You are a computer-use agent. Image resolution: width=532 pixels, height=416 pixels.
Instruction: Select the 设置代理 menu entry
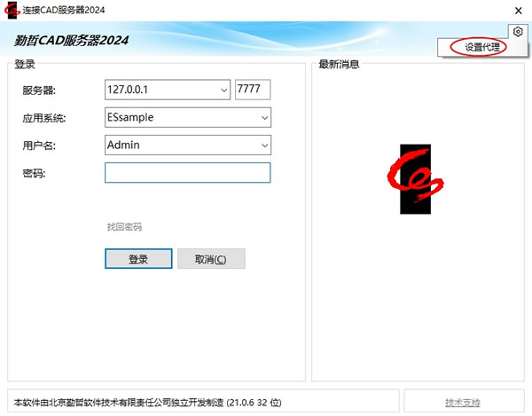point(482,47)
